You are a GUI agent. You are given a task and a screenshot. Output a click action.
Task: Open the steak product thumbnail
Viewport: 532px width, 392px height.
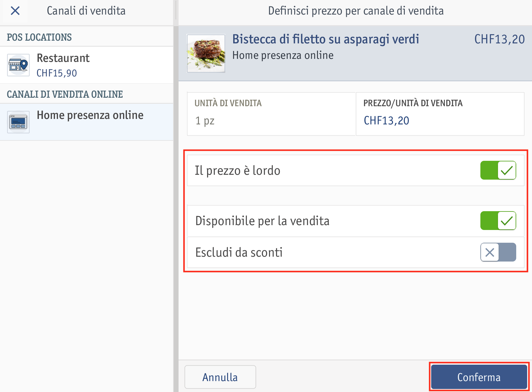tap(206, 53)
